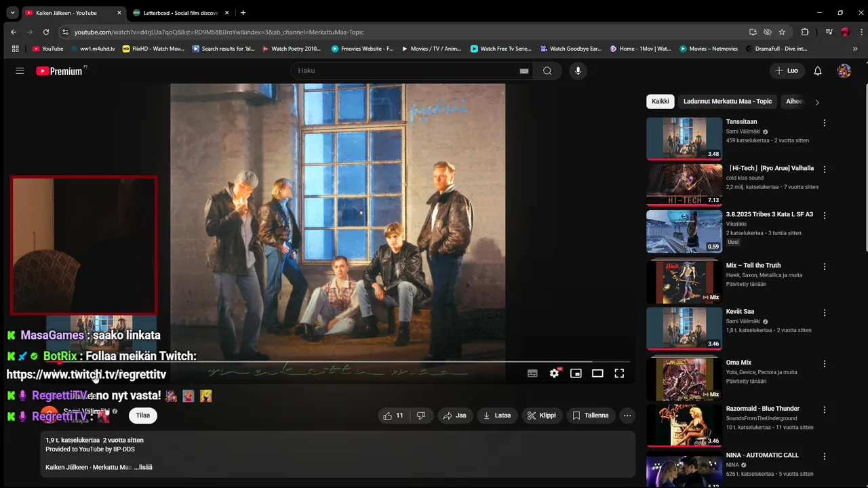Open the browser apps grid icon
Screen dimensions: 868x488
coord(15,49)
